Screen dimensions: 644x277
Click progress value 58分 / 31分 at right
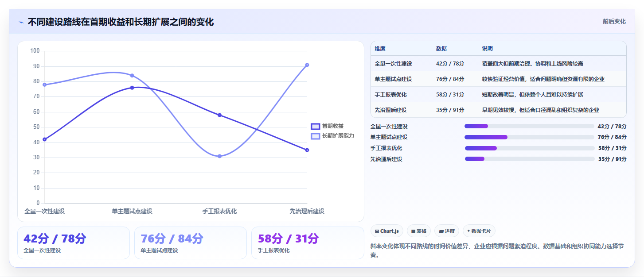pyautogui.click(x=613, y=148)
